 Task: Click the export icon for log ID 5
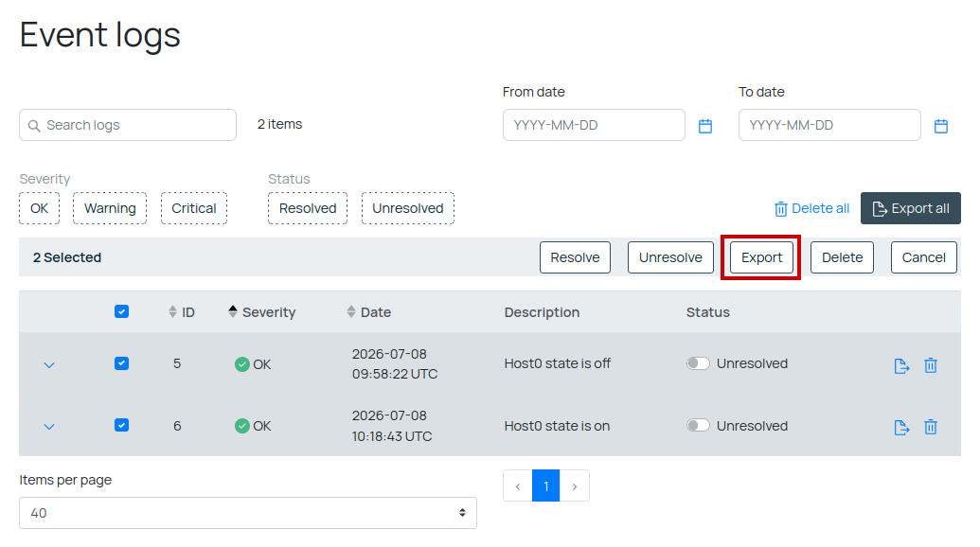pos(901,366)
